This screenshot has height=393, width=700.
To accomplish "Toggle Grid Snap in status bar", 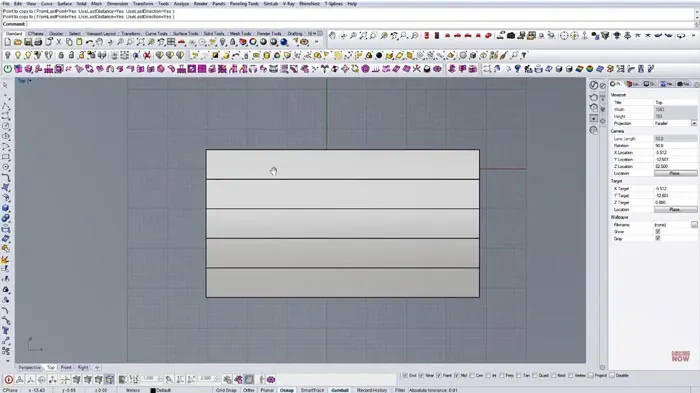I will [x=226, y=390].
